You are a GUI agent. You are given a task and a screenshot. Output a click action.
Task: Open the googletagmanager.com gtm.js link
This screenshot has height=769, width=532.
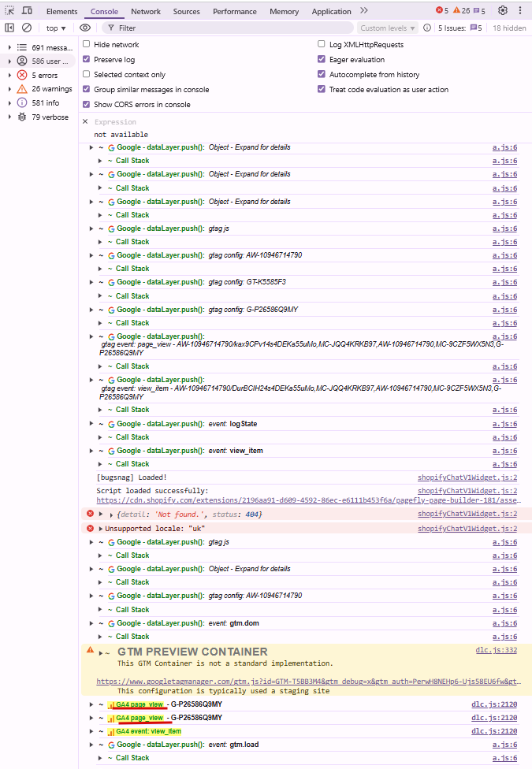pos(309,682)
